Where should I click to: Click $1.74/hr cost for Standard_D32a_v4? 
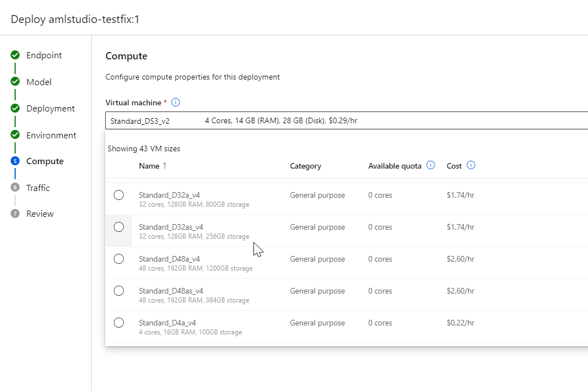click(460, 195)
